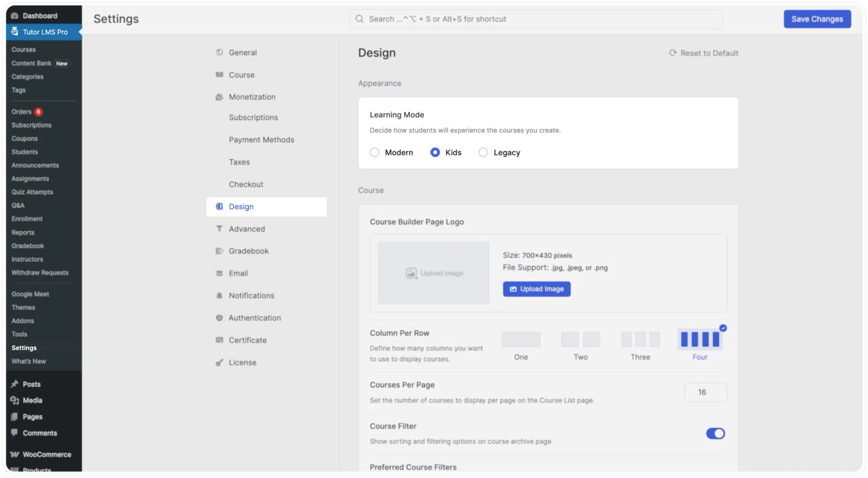Screen dimensions: 868x478
Task: Click the Save Changes button
Action: tap(817, 19)
